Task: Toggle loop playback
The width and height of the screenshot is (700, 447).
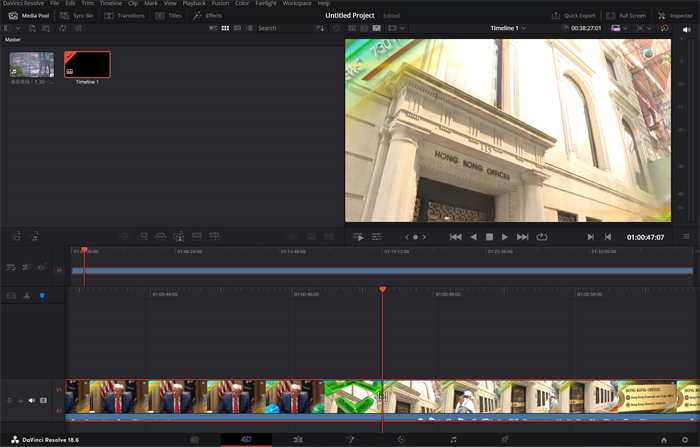Action: (x=542, y=237)
